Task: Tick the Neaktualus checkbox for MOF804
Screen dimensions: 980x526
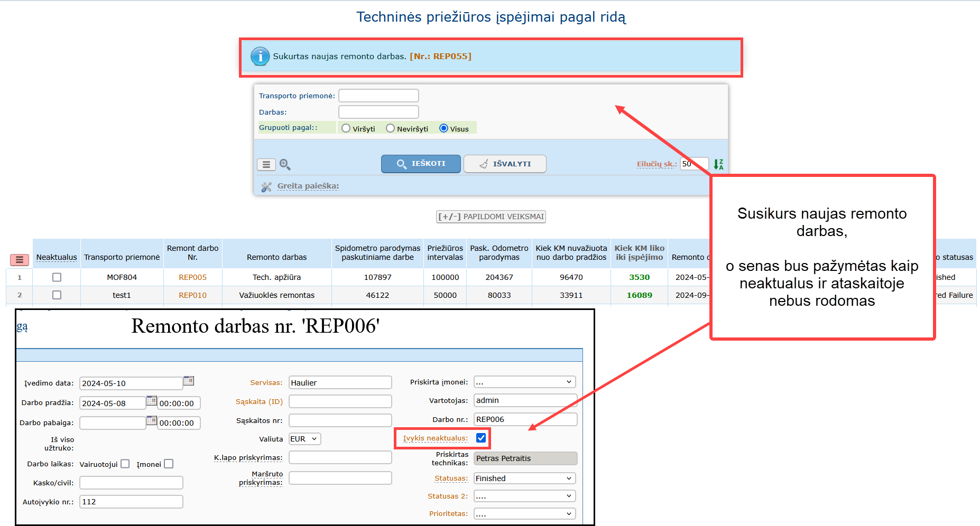Action: (57, 277)
